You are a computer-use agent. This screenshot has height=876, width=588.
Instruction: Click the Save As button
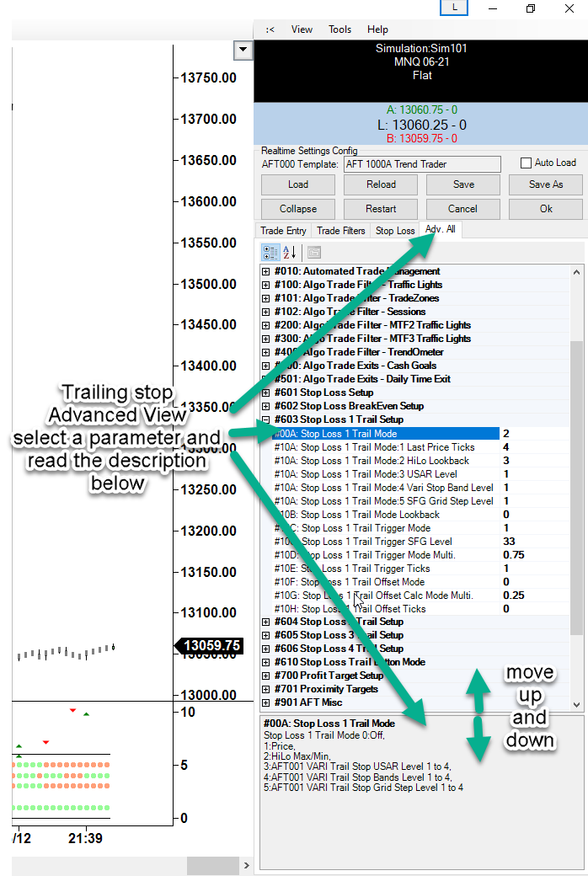[x=545, y=184]
